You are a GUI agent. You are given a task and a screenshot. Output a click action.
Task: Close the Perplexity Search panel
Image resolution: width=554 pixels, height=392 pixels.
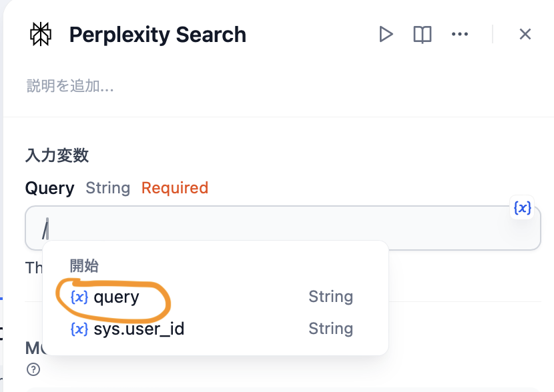(525, 34)
